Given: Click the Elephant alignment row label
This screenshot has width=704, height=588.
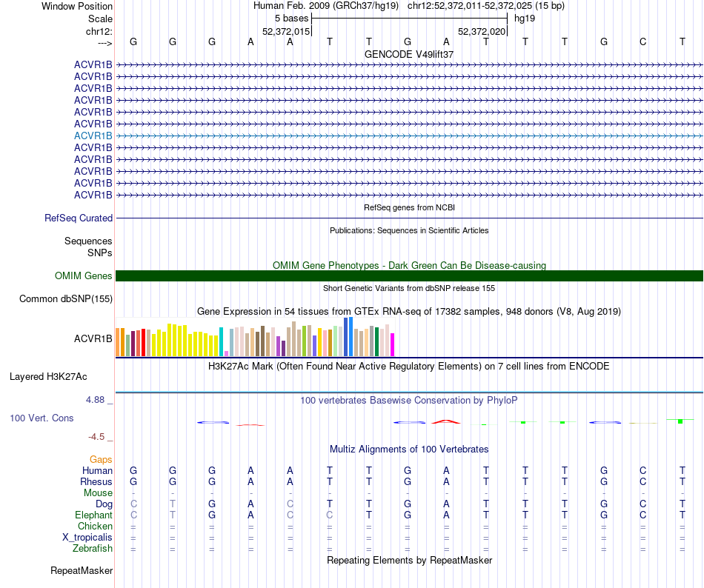Looking at the screenshot, I should click(x=93, y=515).
